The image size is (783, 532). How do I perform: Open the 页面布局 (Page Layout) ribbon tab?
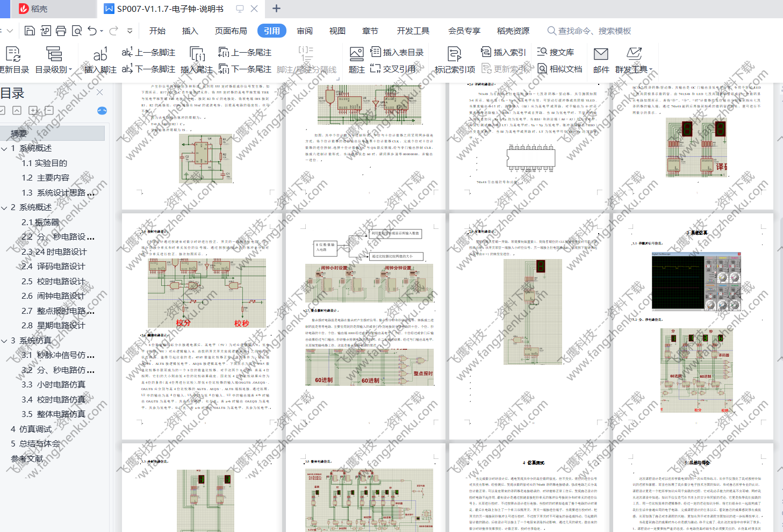[231, 31]
